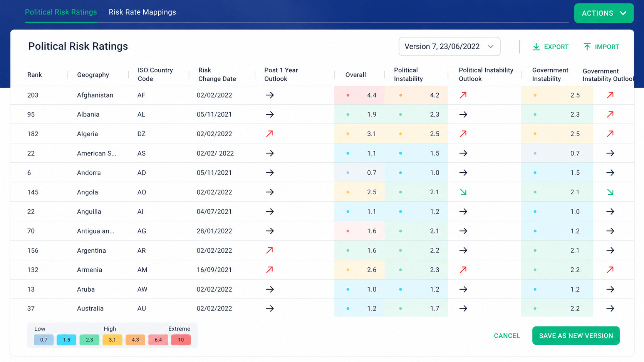The height and width of the screenshot is (362, 644).
Task: Click the Afghanistan geography cell
Action: [95, 95]
